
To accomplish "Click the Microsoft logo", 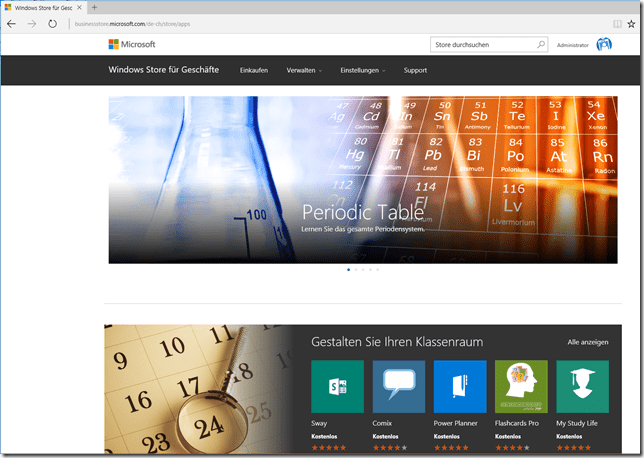I will (132, 44).
